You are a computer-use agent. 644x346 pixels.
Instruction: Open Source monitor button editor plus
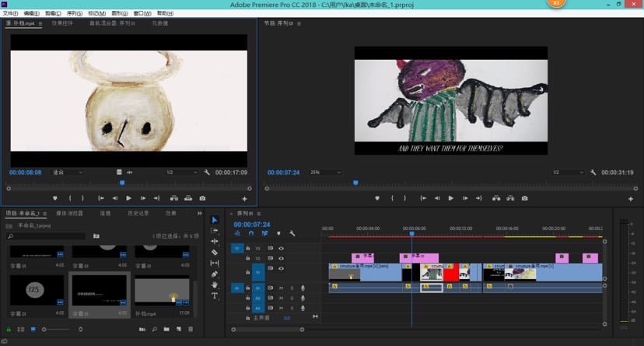point(244,199)
